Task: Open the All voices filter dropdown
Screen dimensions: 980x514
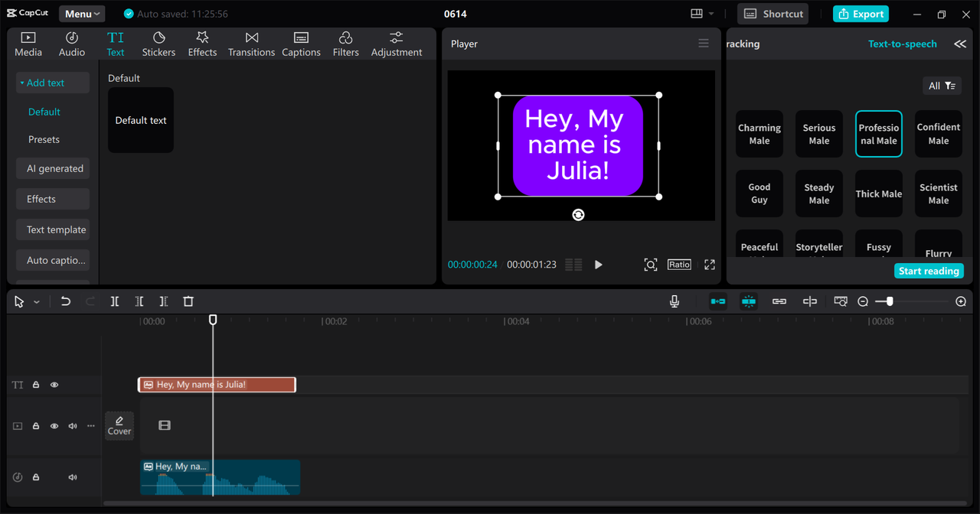Action: [x=942, y=86]
